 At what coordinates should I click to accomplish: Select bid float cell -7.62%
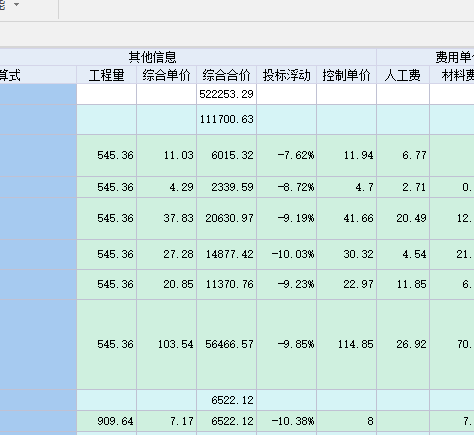(x=287, y=155)
